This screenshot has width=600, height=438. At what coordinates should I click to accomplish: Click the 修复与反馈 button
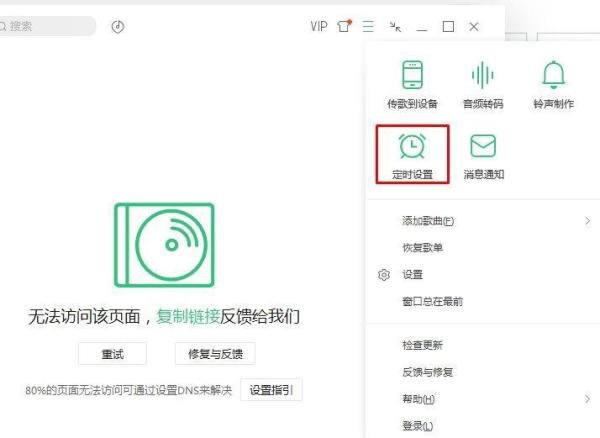click(x=215, y=354)
